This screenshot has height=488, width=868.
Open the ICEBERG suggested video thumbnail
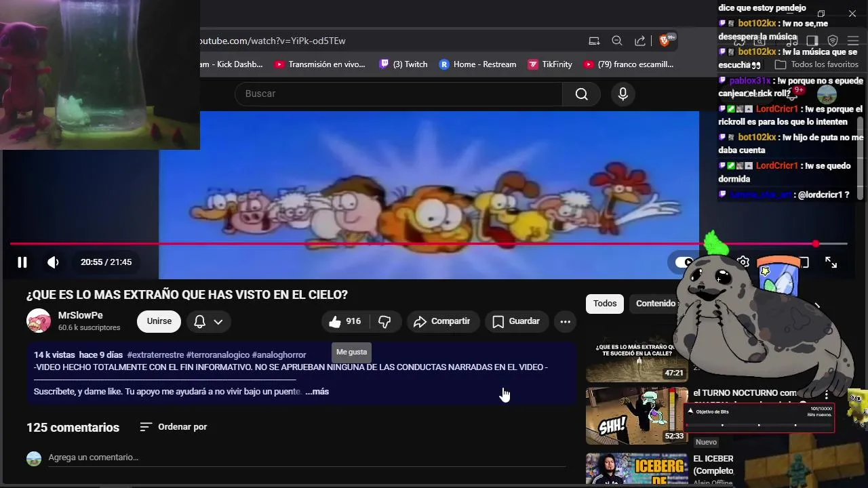point(637,468)
